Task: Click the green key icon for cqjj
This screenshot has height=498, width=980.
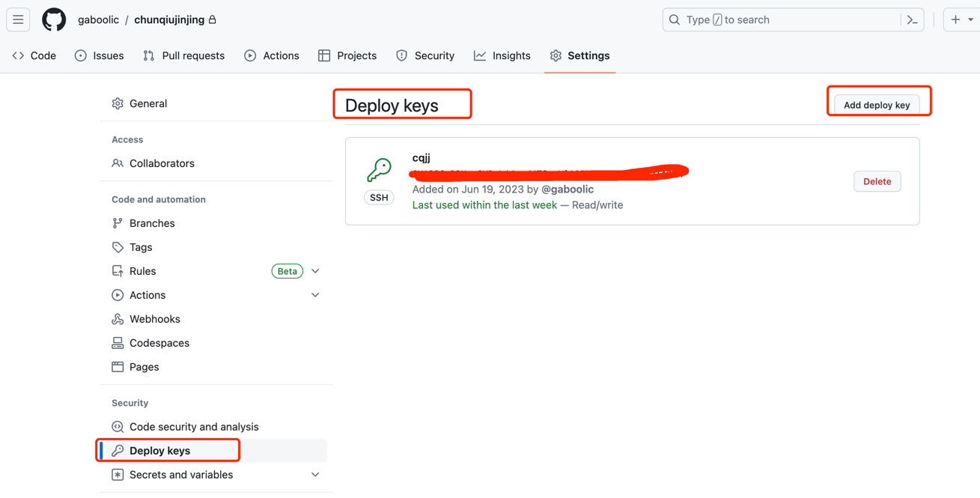Action: [379, 170]
